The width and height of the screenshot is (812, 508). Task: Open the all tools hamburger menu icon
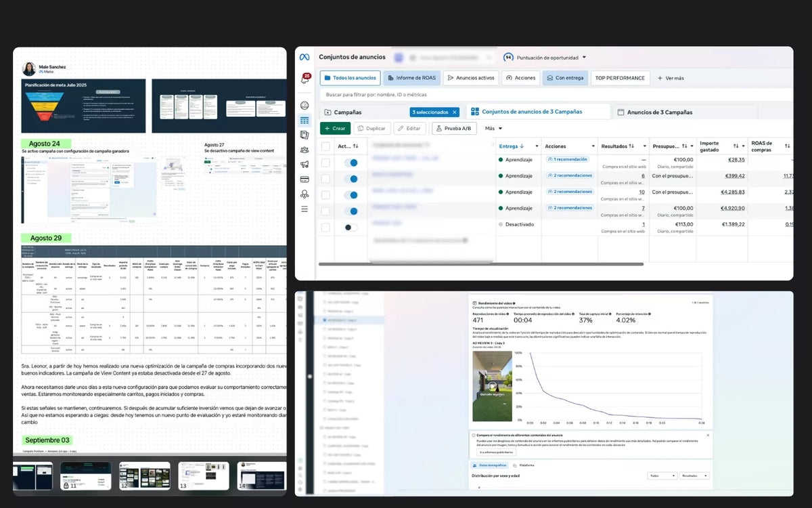click(x=304, y=209)
